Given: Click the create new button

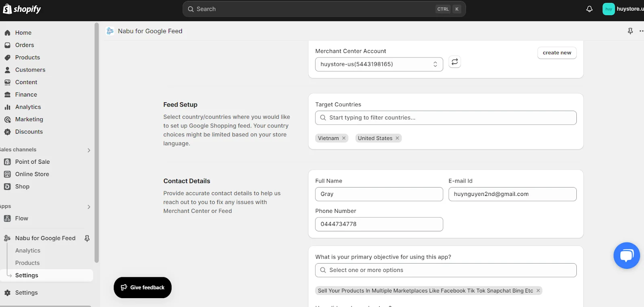Looking at the screenshot, I should 557,53.
